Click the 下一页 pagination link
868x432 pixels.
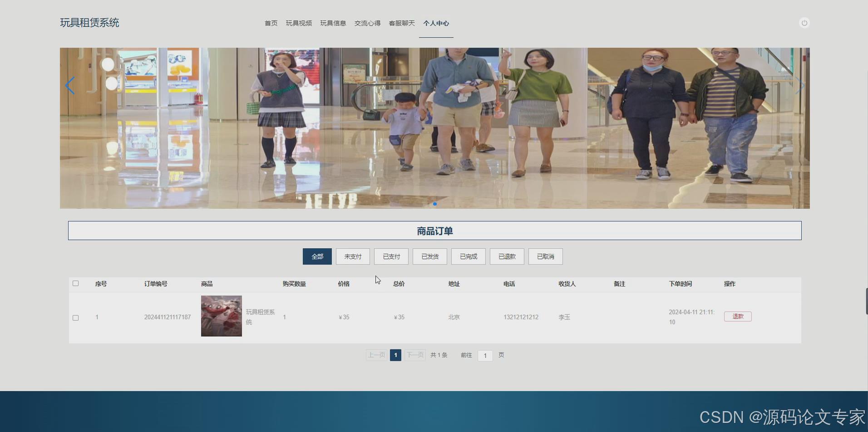click(414, 355)
